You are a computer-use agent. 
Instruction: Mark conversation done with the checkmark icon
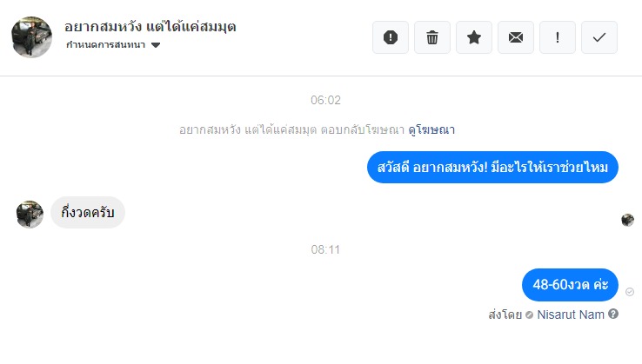(599, 37)
